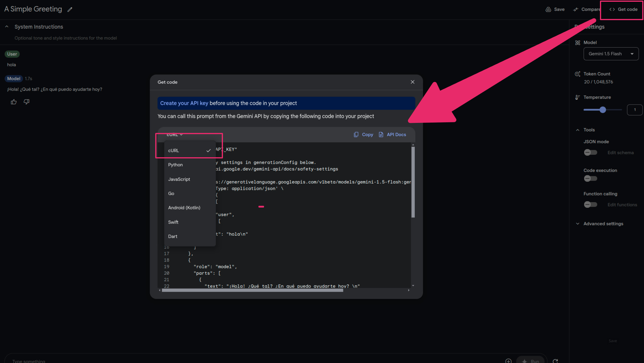Click the Token Count icon
This screenshot has width=644, height=363.
578,73
